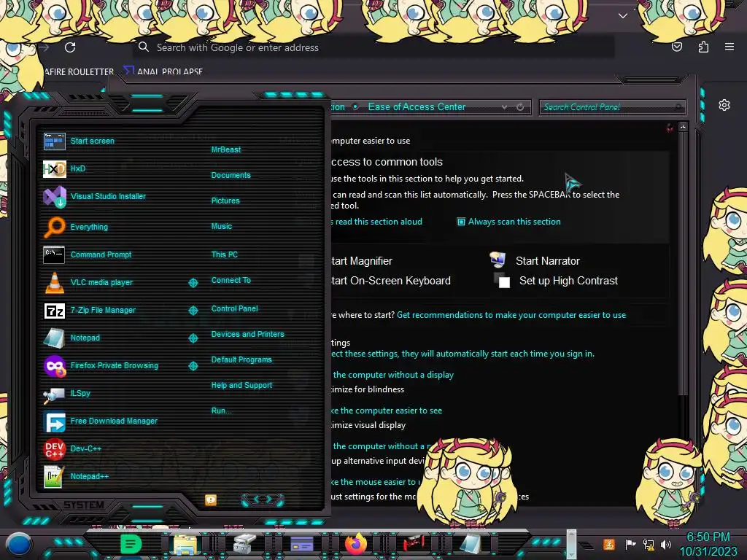Launch VLC media player cone icon

54,282
